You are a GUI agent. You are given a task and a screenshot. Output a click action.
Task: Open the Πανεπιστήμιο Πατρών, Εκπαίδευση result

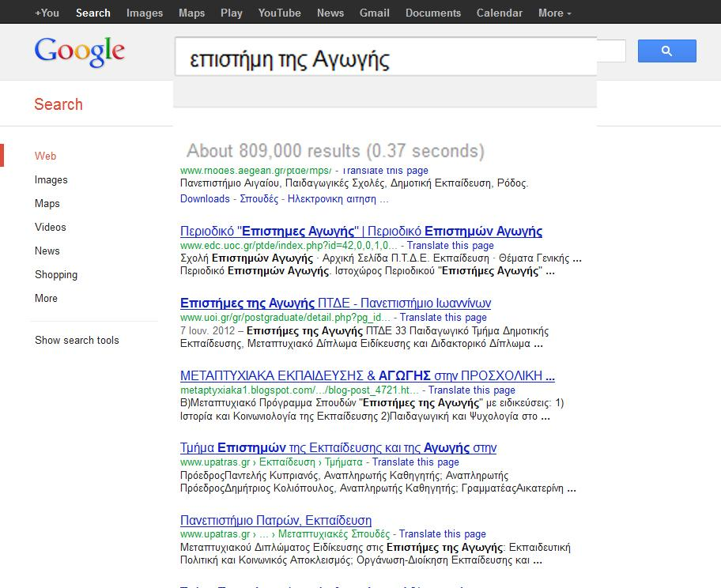click(x=275, y=520)
